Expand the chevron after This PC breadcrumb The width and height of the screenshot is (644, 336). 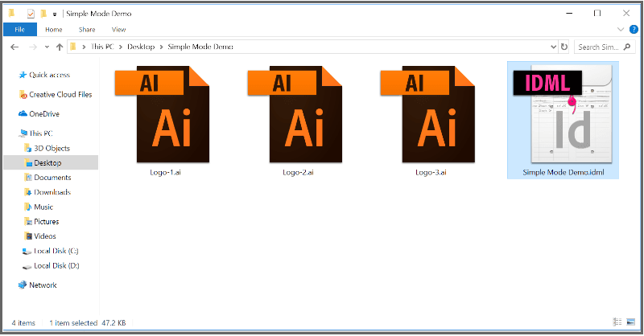pos(121,47)
